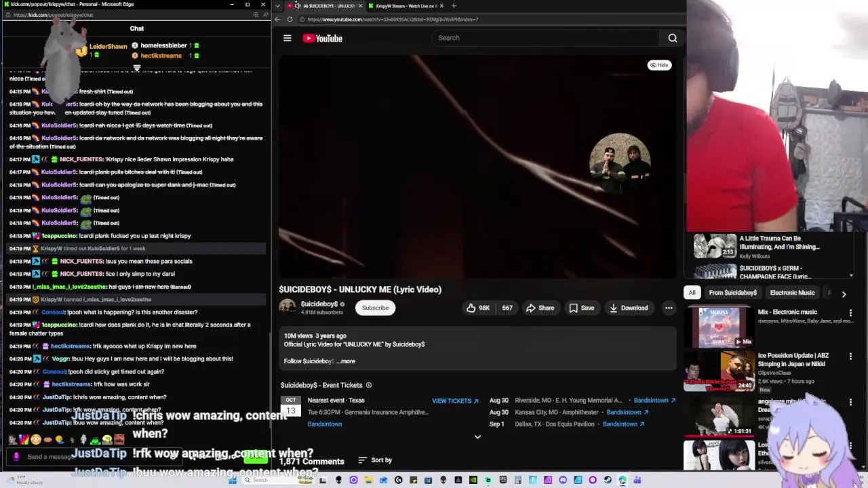Open Bandsintown link for Kansas City, MO
The height and width of the screenshot is (488, 868).
click(627, 412)
